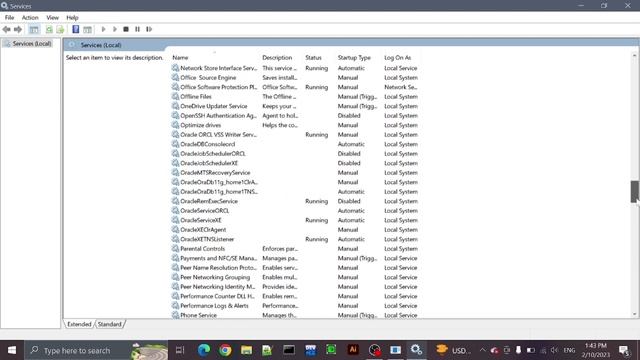Click the taskbar search box
640x360 pixels.
[96, 350]
